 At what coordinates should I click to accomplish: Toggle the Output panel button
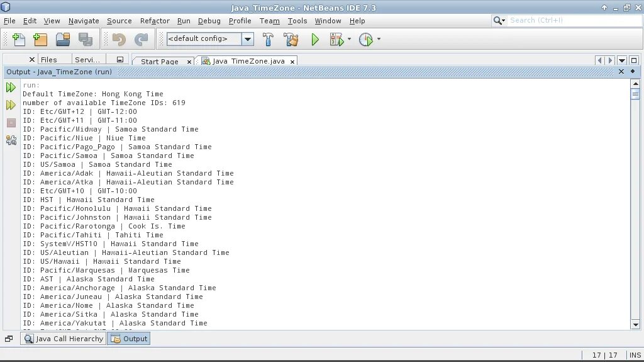[129, 339]
